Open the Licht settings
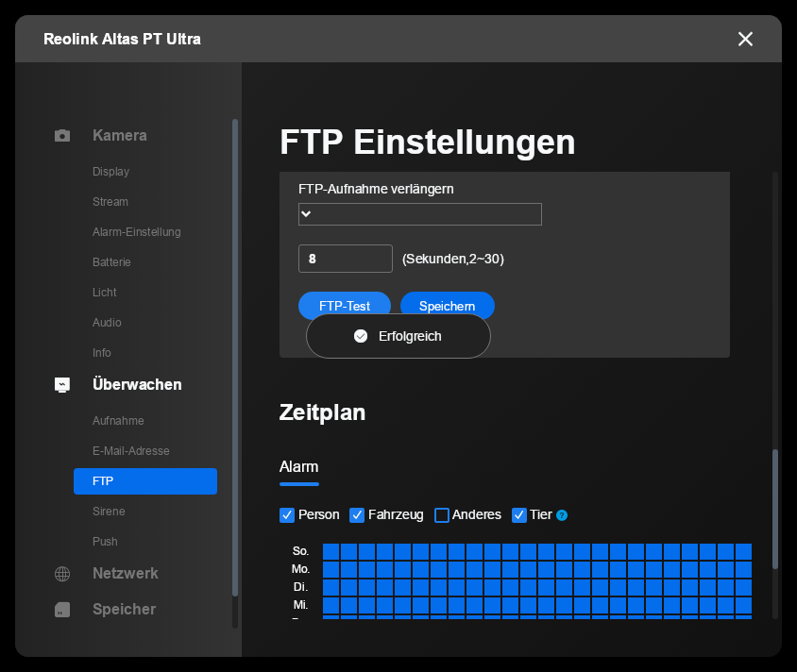 click(x=105, y=293)
